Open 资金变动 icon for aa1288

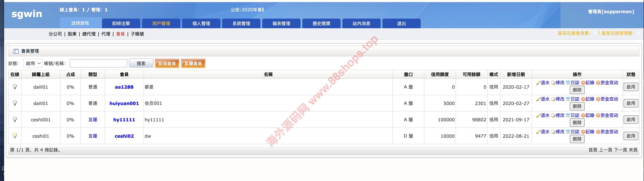pyautogui.click(x=598, y=83)
